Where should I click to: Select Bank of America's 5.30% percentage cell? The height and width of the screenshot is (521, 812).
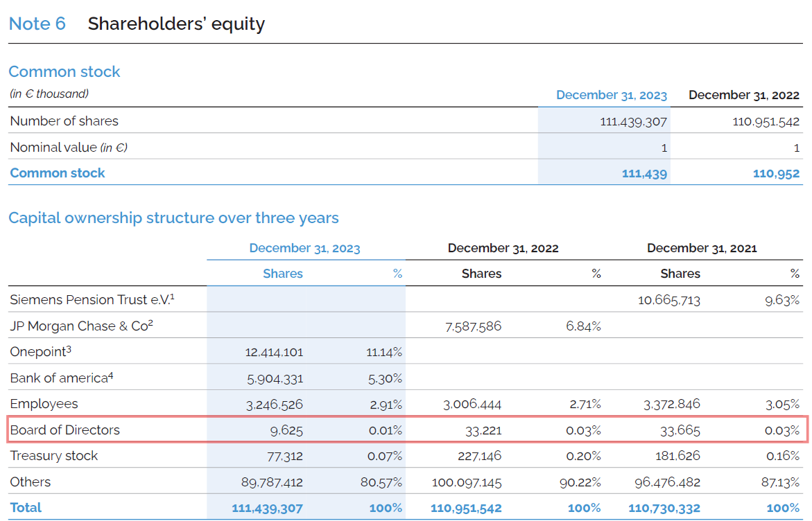pyautogui.click(x=386, y=378)
